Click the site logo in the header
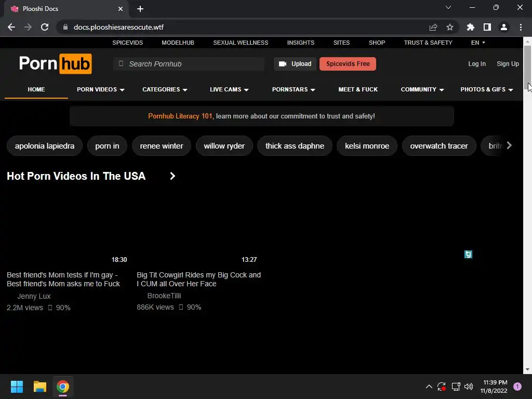Image resolution: width=532 pixels, height=399 pixels. point(55,64)
